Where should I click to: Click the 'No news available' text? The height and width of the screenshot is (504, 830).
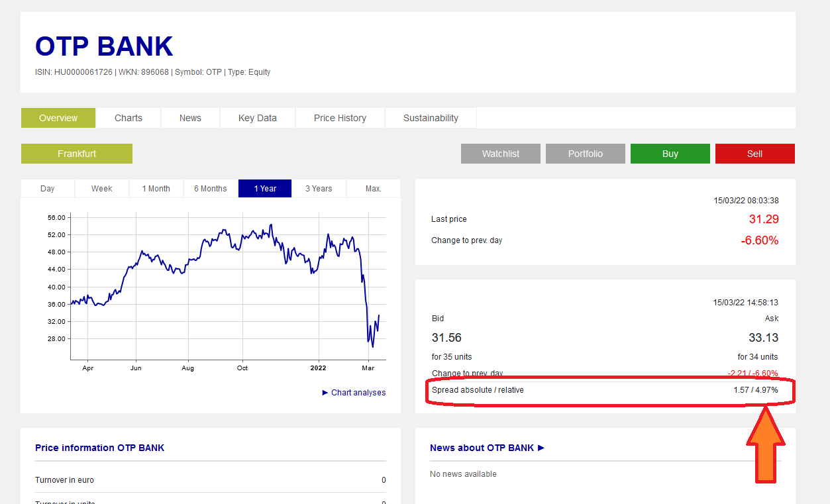tap(463, 474)
